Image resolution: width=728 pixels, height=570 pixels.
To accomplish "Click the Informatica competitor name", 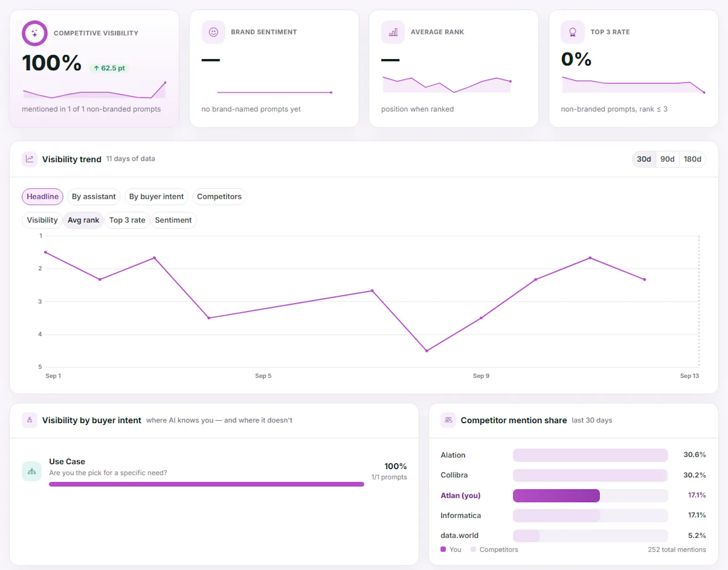I will tap(460, 515).
